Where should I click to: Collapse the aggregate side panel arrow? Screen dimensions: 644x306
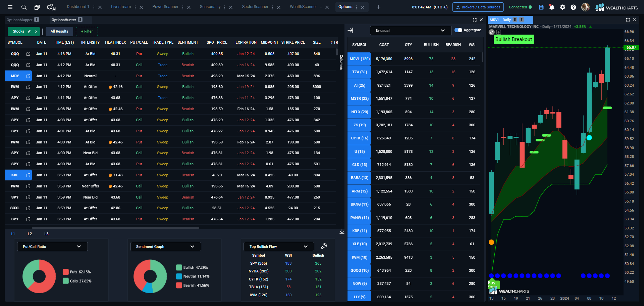pyautogui.click(x=351, y=30)
